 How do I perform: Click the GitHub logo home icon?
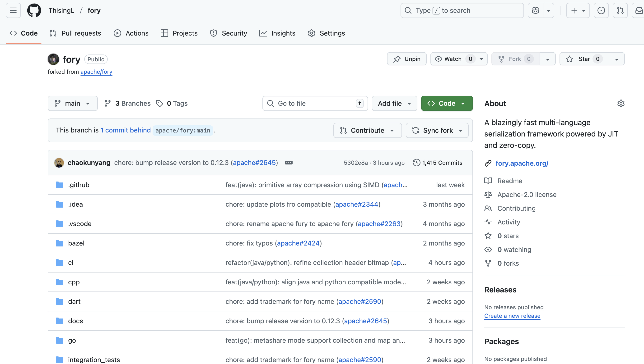point(34,10)
